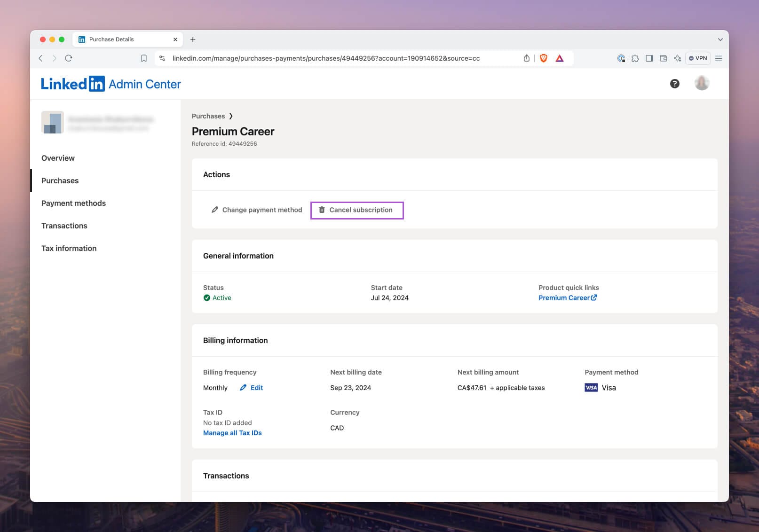Open Manage all Tax IDs link

click(x=232, y=433)
